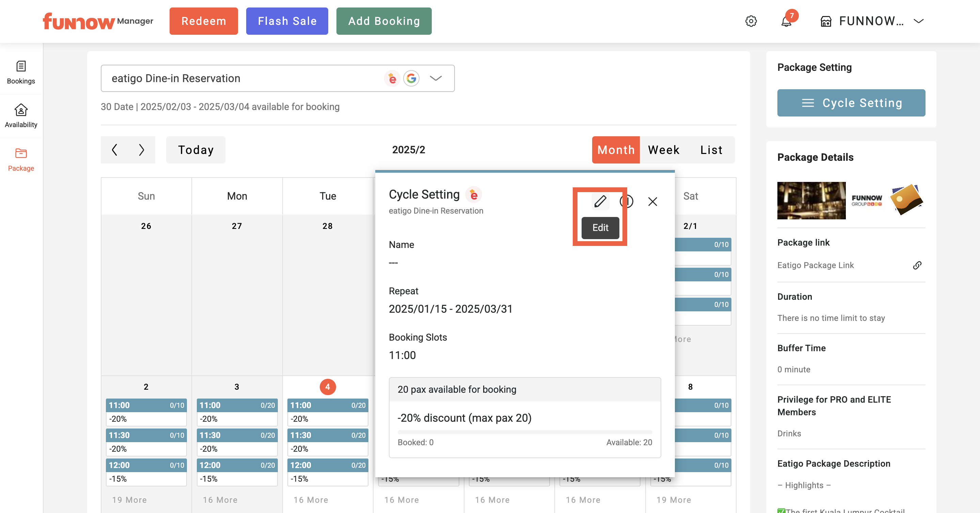Click the info icon in Cycle Setting popup
980x513 pixels.
[x=626, y=201]
